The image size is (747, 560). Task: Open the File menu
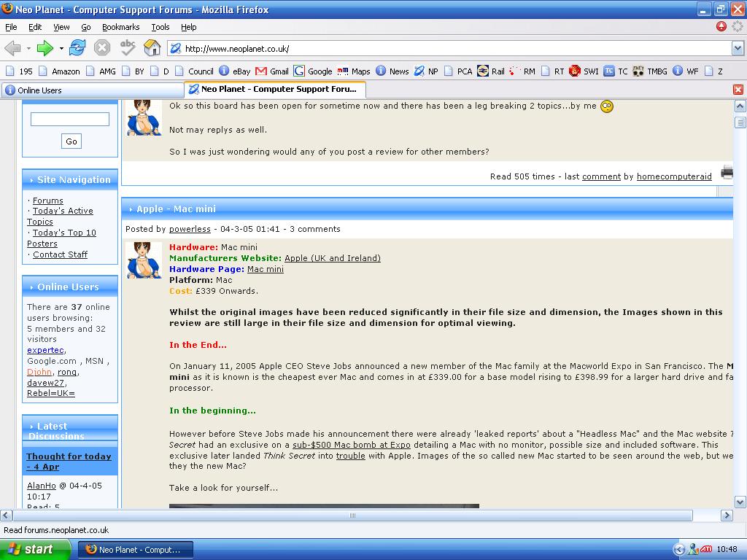(11, 27)
